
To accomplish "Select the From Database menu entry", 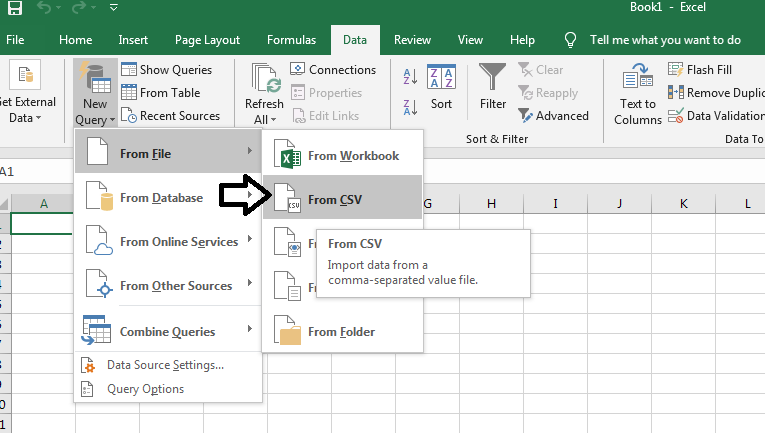I will tap(168, 197).
